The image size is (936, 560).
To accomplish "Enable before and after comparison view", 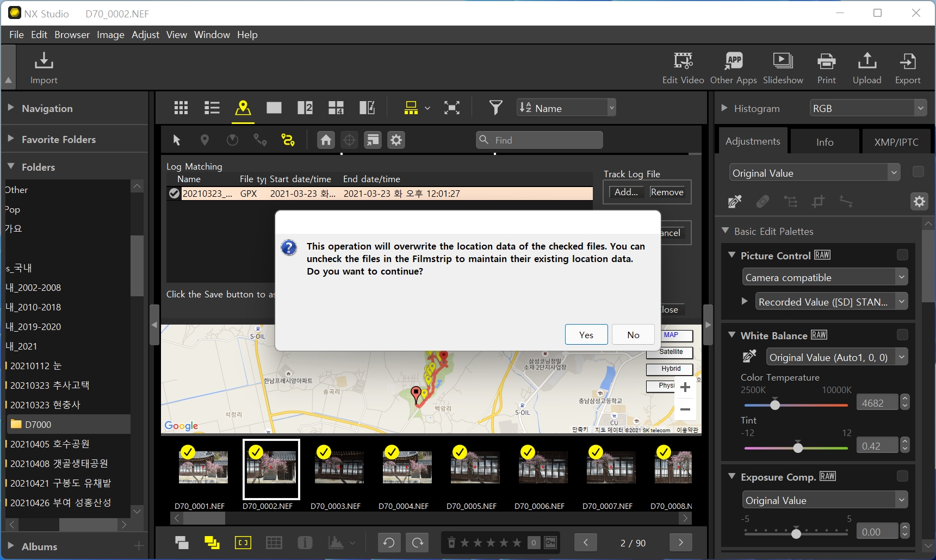I will pyautogui.click(x=367, y=108).
